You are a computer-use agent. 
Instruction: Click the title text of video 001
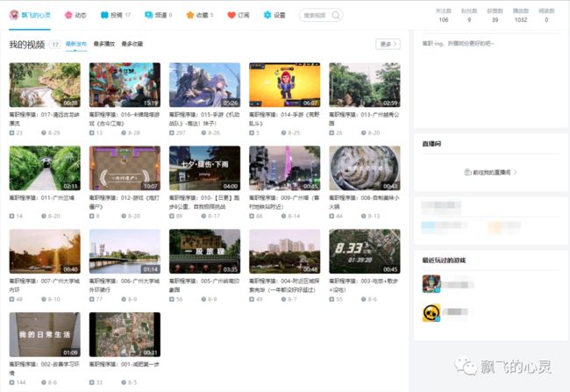(125, 364)
